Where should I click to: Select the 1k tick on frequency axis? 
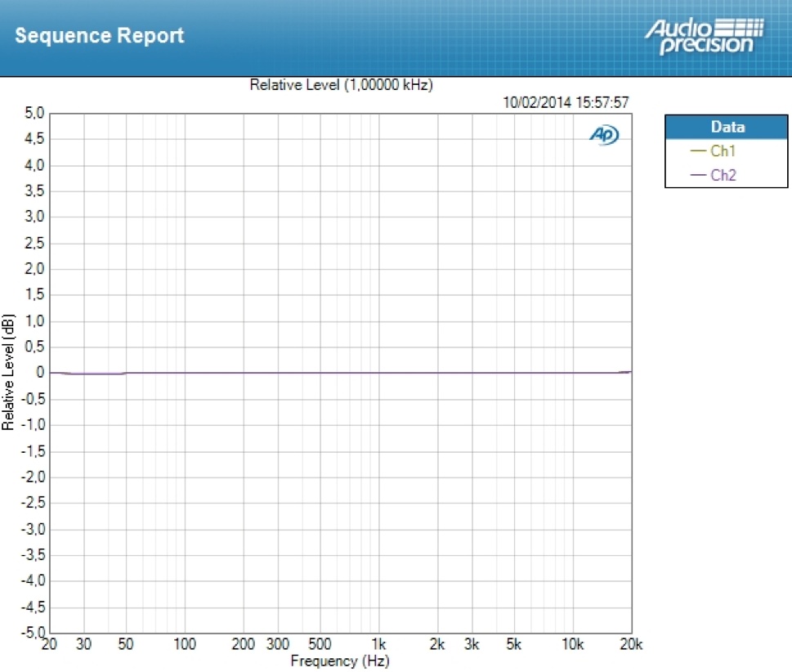[x=378, y=645]
